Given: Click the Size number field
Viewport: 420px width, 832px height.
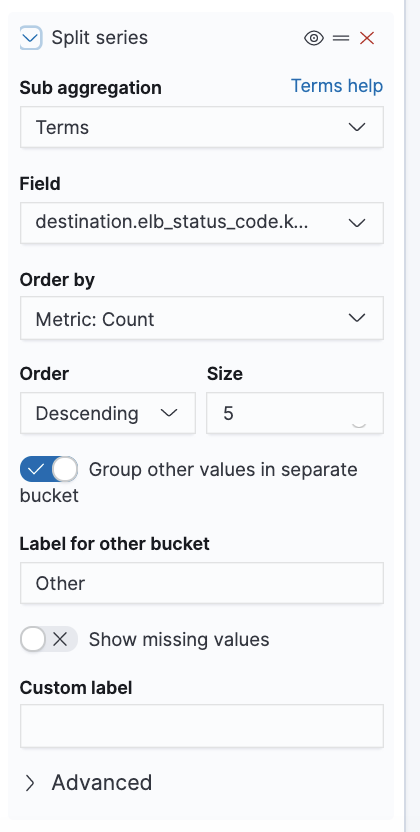Looking at the screenshot, I should pos(295,413).
